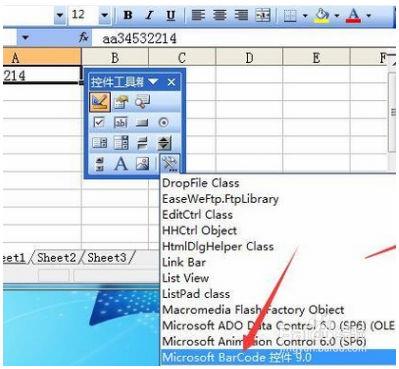Open the font size dropdown
The height and width of the screenshot is (369, 399).
105,15
